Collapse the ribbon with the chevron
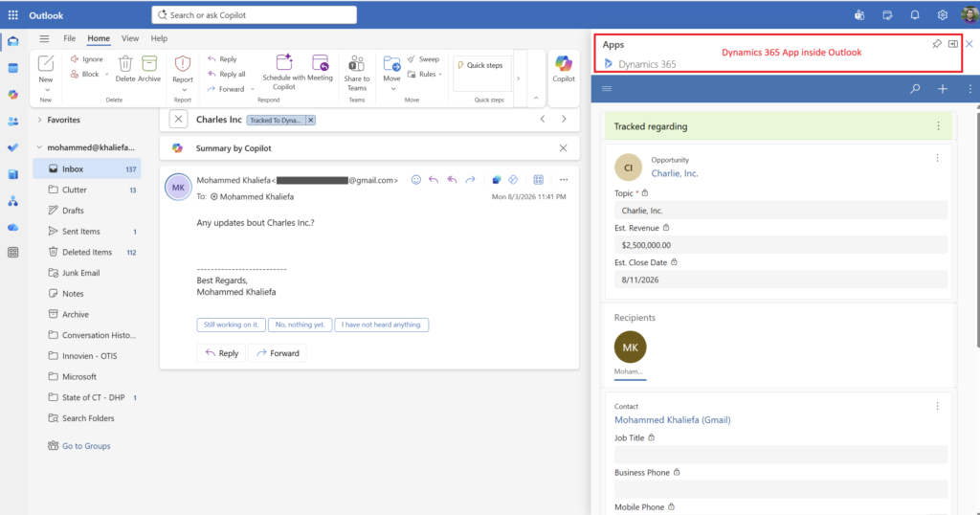Screen dimensions: 980x515 (x=536, y=99)
